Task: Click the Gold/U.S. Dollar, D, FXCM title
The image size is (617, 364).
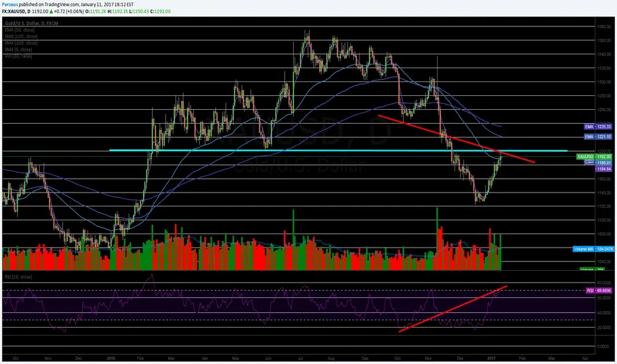Action: [32, 23]
